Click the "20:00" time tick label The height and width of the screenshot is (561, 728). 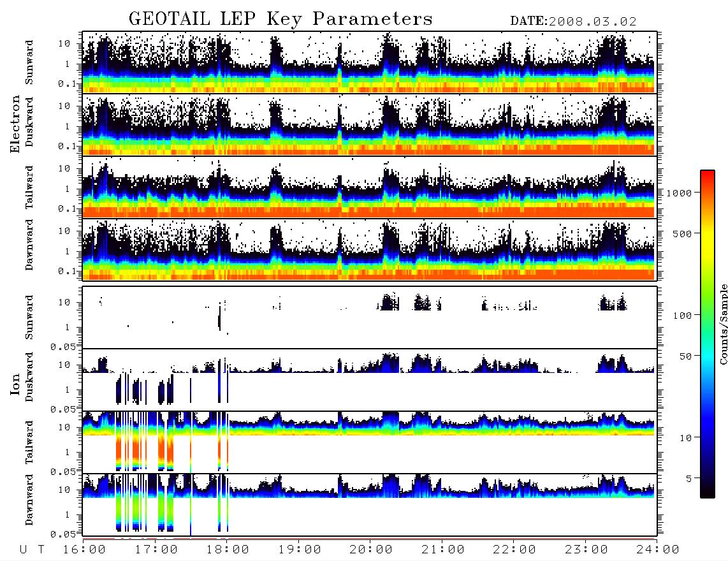coord(371,550)
